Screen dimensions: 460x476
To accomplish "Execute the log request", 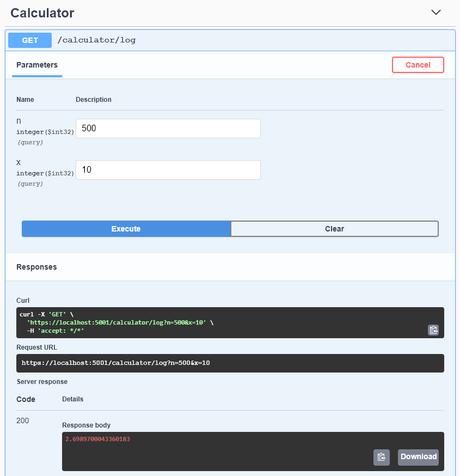I will [x=126, y=229].
